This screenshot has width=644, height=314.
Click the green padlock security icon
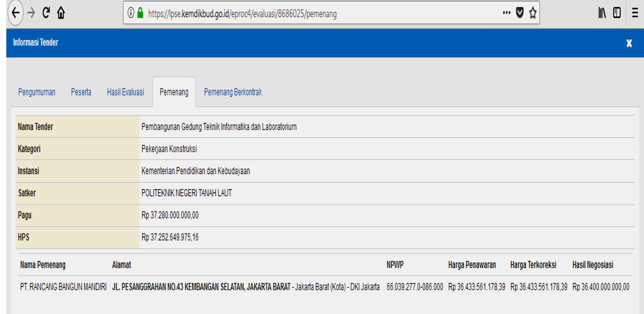click(x=140, y=13)
